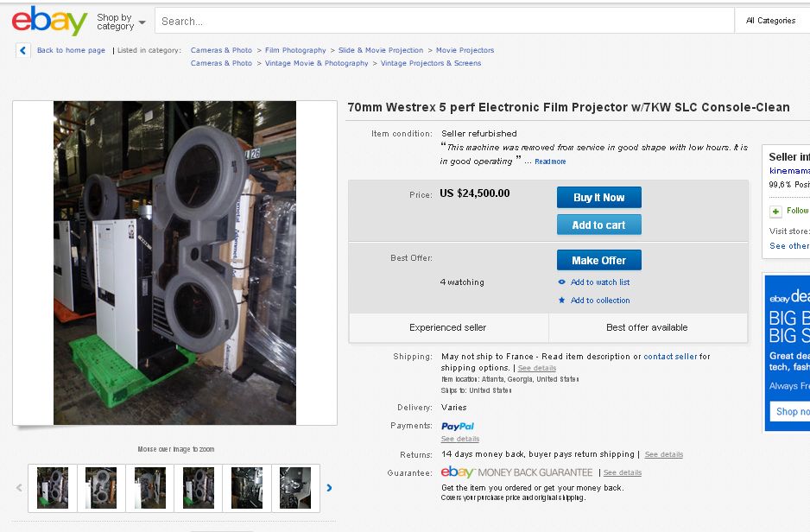Click Back to home page link

point(71,50)
